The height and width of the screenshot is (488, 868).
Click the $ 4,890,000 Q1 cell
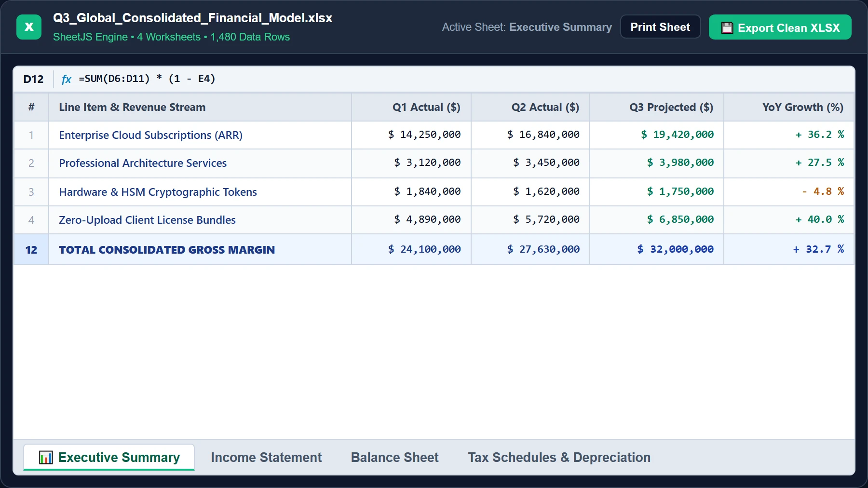(411, 220)
